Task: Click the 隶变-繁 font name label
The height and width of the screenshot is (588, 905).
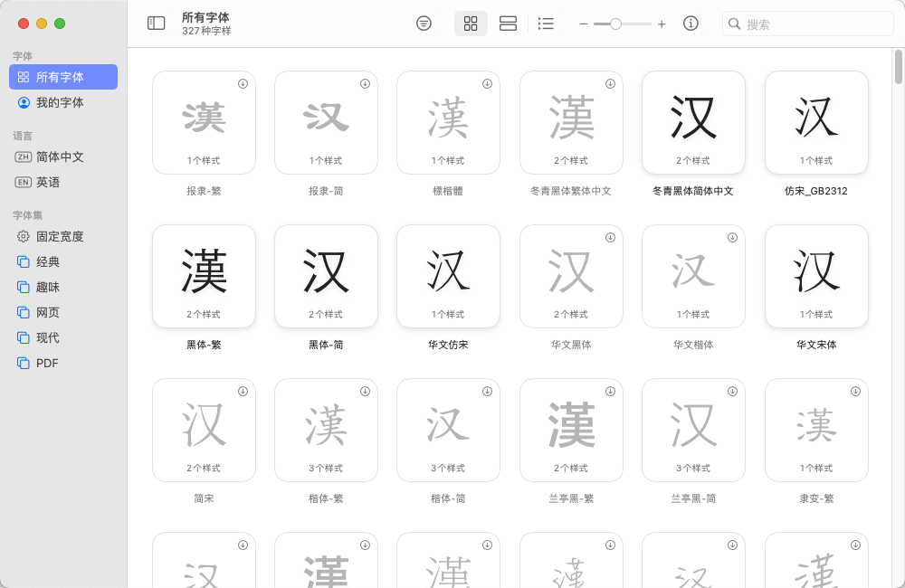Action: (x=816, y=498)
